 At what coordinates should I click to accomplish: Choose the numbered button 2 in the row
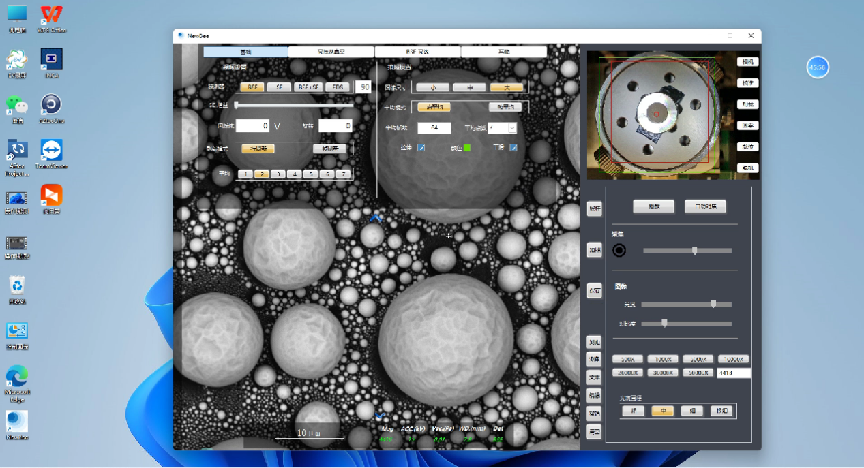click(260, 174)
